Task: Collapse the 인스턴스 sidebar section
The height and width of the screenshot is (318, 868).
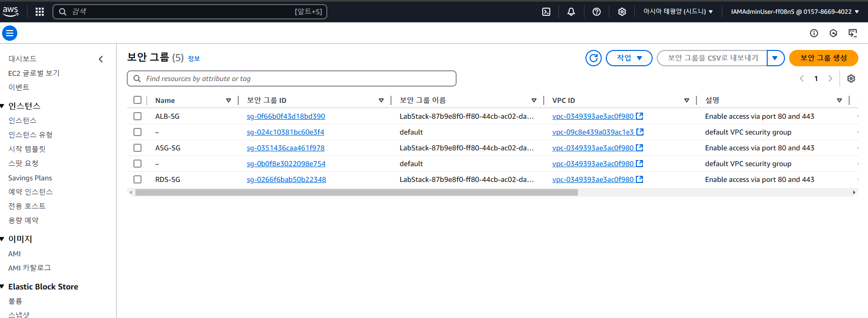Action: point(3,106)
